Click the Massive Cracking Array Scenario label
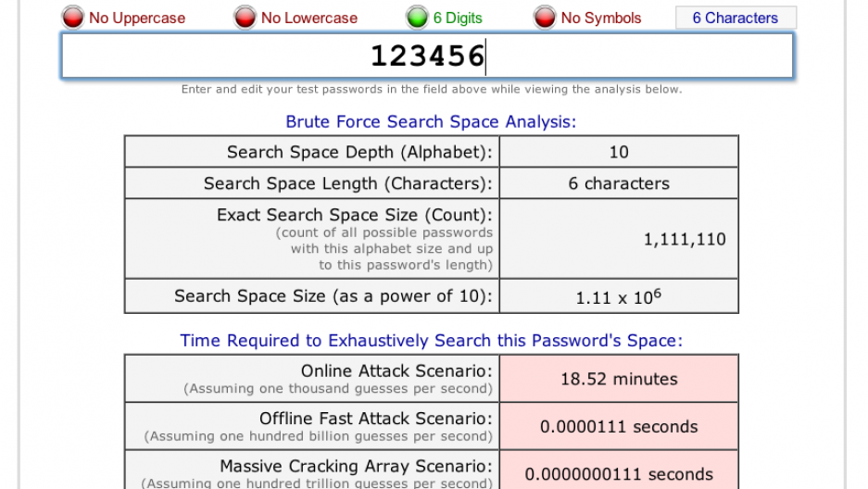Image resolution: width=868 pixels, height=489 pixels. pyautogui.click(x=356, y=467)
